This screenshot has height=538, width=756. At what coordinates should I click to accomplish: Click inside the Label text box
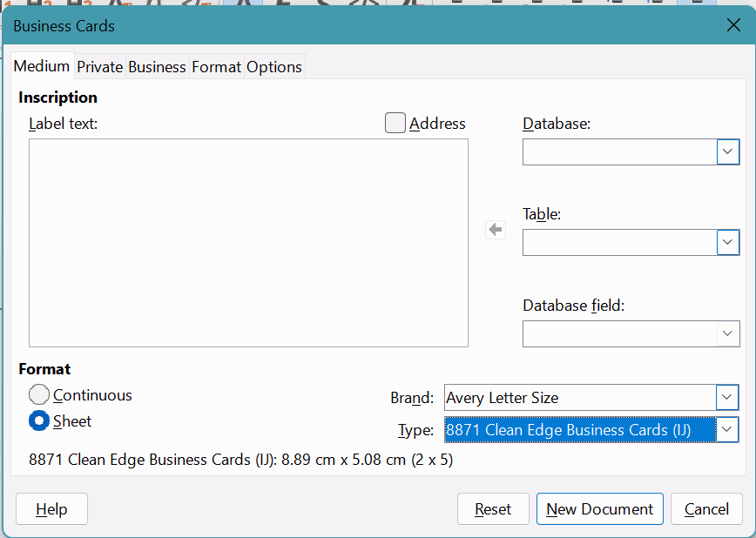pyautogui.click(x=248, y=243)
